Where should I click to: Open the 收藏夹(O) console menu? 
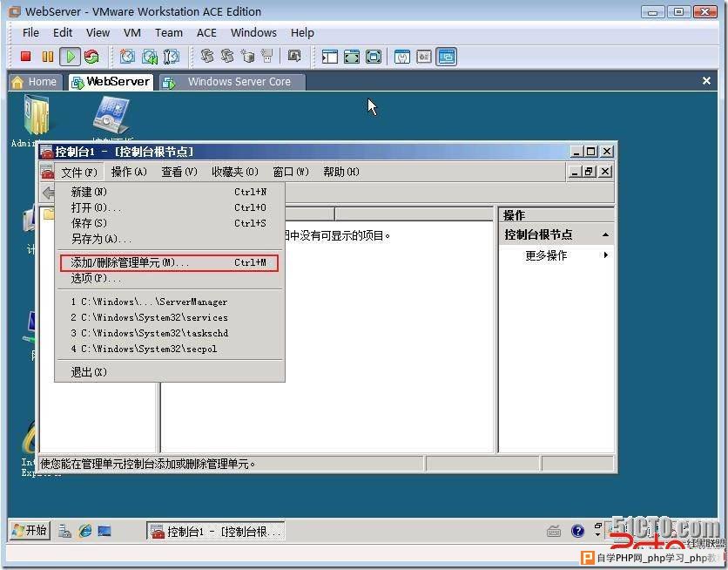click(x=235, y=172)
